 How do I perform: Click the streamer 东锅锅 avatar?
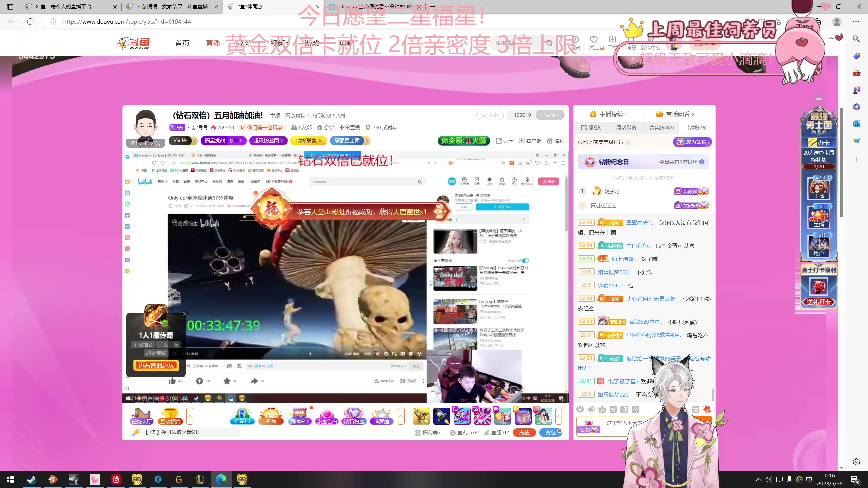(x=145, y=124)
